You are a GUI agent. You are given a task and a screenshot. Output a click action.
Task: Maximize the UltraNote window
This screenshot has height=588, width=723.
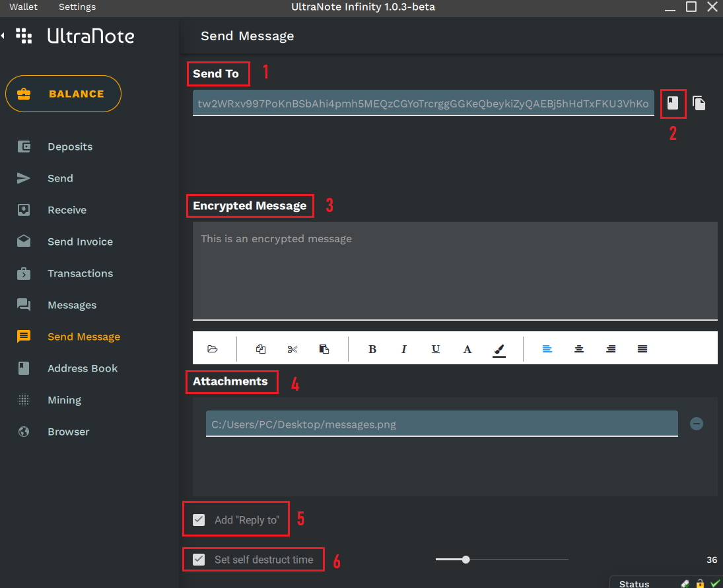pos(691,7)
